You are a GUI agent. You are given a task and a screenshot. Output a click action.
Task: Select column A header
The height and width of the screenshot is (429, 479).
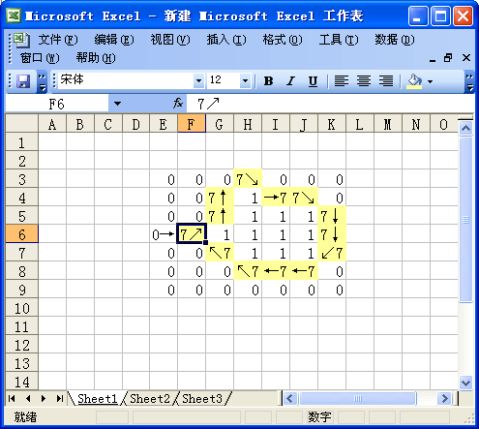[x=52, y=124]
